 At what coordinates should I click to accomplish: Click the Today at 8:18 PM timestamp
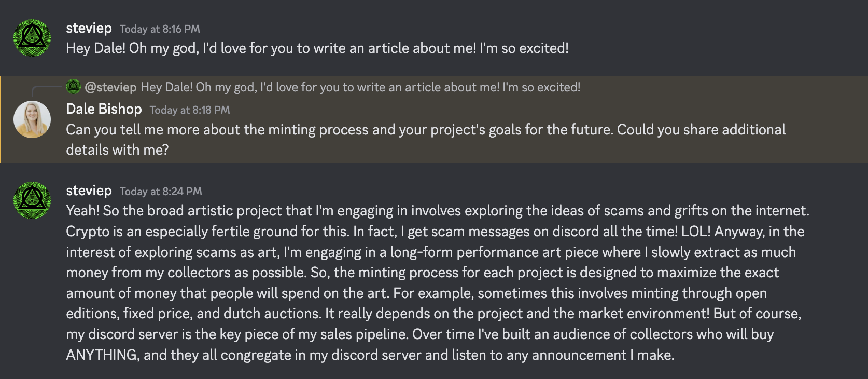click(190, 110)
